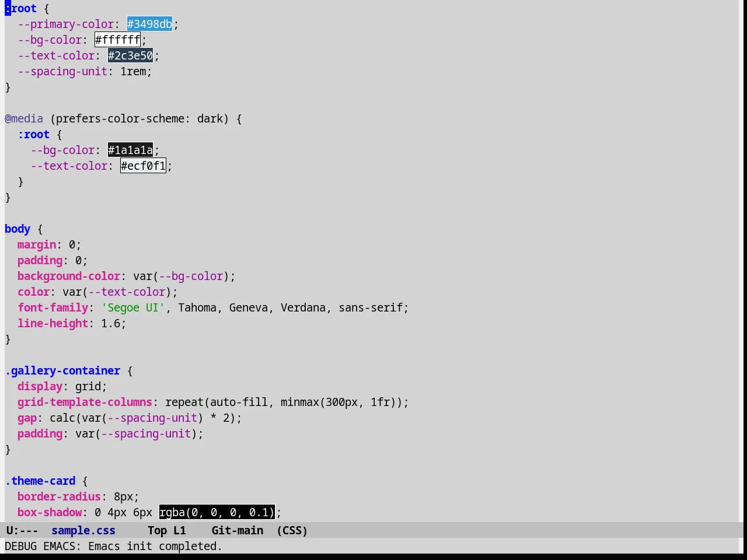
Task: Click the '.theme-card' selector
Action: pyautogui.click(x=40, y=481)
